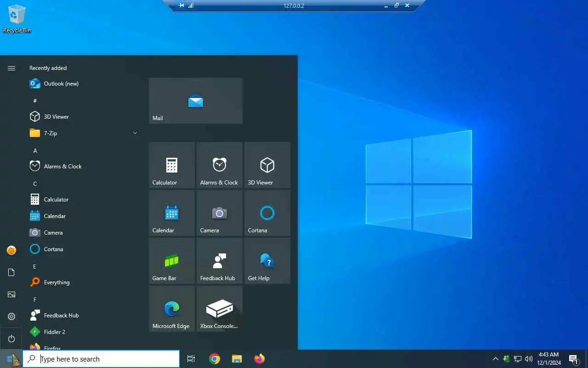Launch Everything search from the app list
Screen dimensions: 588x368
[83, 282]
